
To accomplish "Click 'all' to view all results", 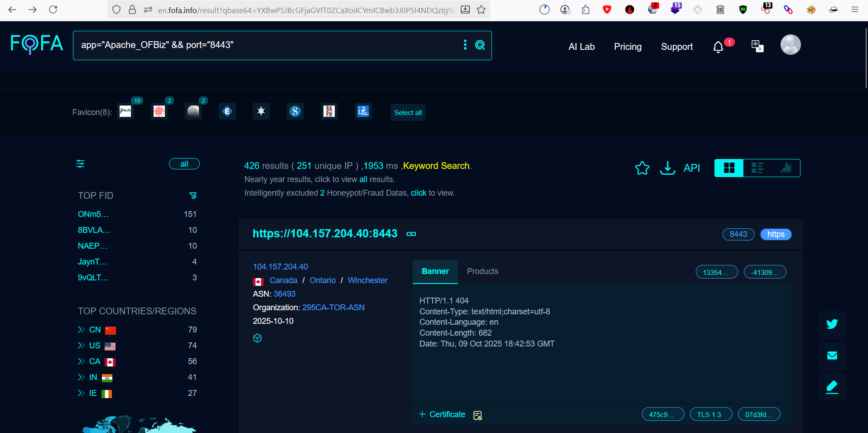I will pos(363,179).
